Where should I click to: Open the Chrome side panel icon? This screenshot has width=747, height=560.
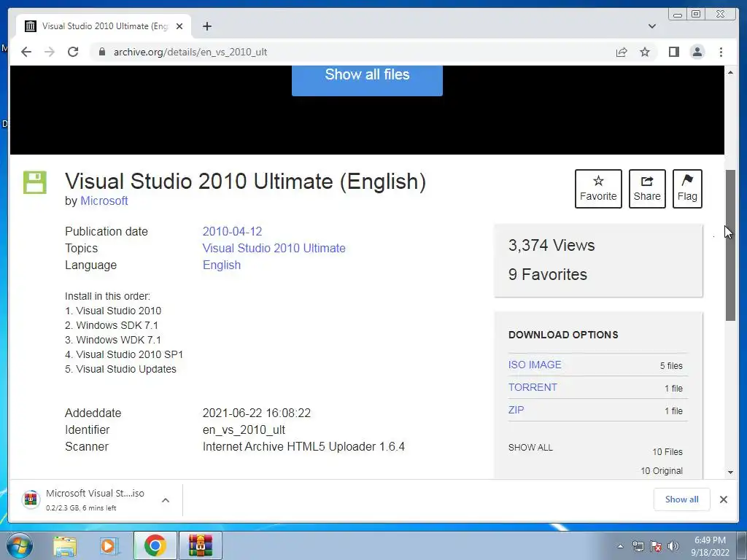tap(673, 52)
